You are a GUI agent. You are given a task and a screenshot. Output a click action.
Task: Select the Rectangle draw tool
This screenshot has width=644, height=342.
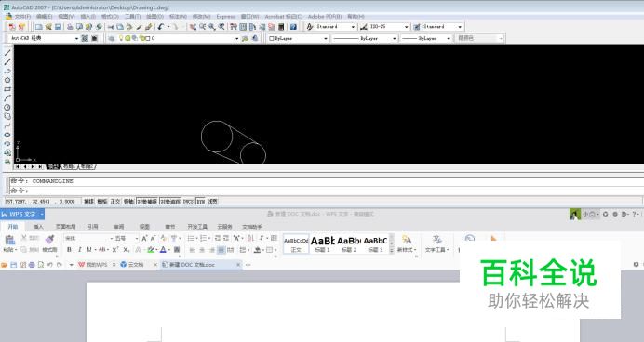pyautogui.click(x=7, y=89)
